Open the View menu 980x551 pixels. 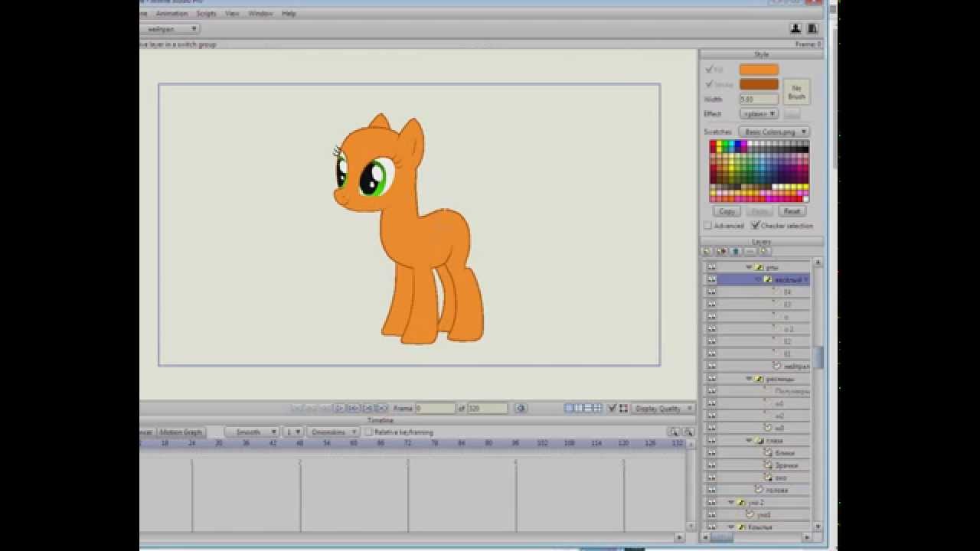pyautogui.click(x=232, y=14)
